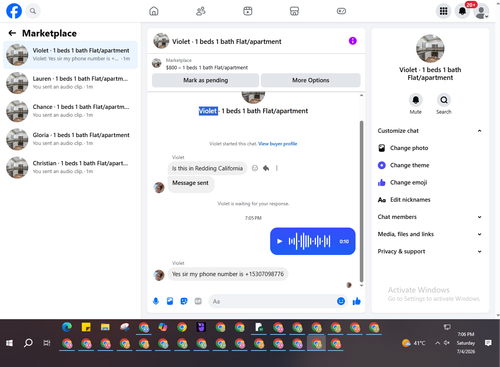
Task: Open the Christian conversation in the list
Action: (70, 167)
